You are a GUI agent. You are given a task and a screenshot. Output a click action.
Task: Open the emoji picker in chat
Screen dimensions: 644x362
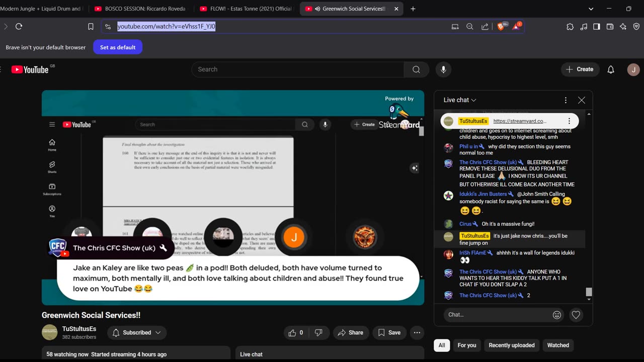557,315
